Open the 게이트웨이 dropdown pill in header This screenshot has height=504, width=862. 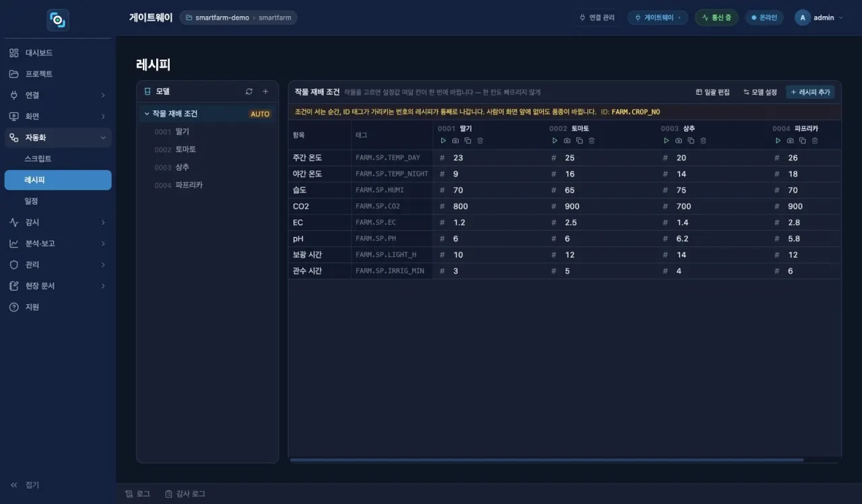click(657, 17)
